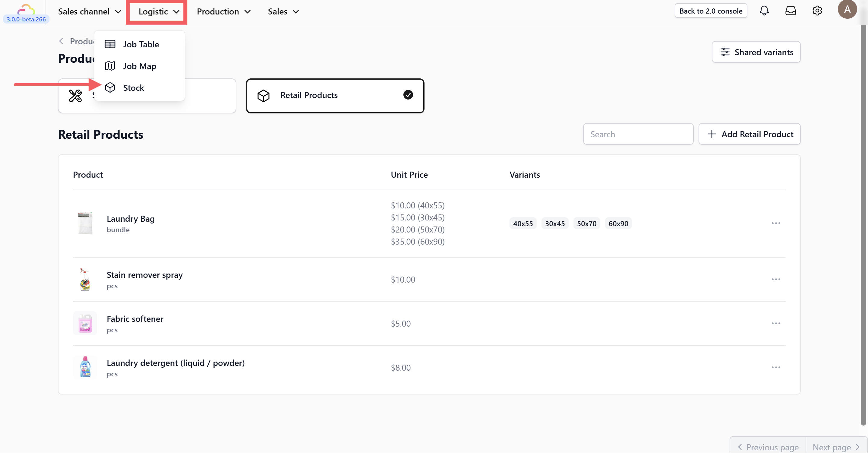Click the notifications bell icon
The height and width of the screenshot is (453, 868).
764,11
